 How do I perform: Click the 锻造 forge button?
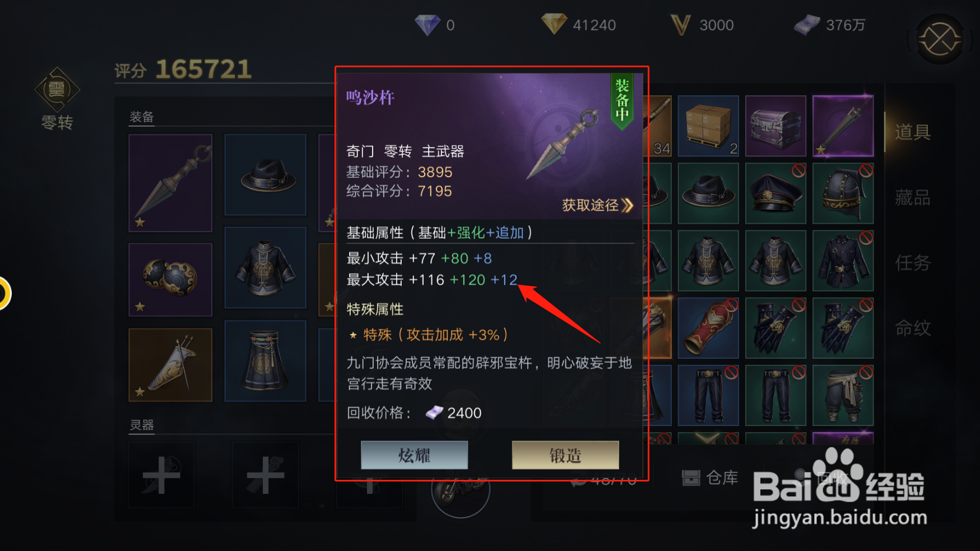[x=565, y=455]
